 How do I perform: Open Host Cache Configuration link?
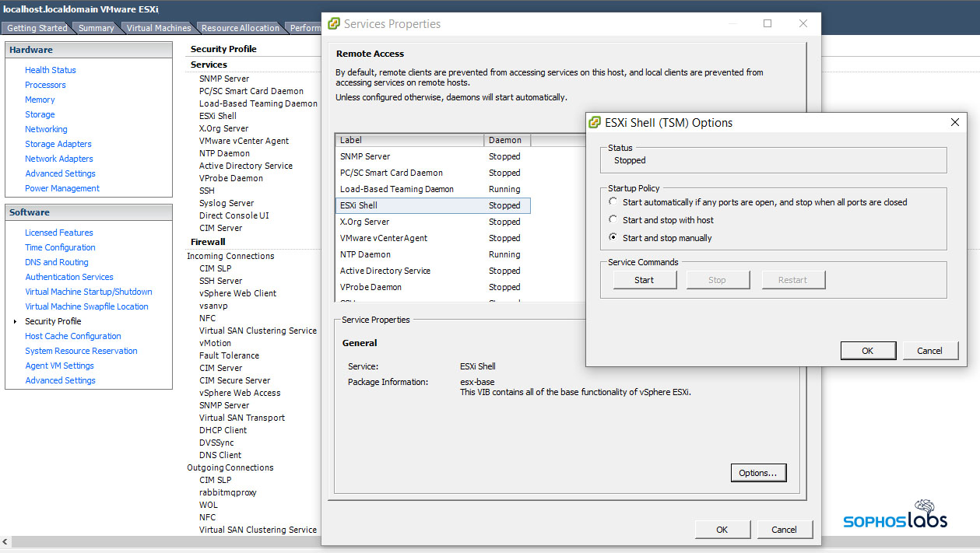(73, 336)
